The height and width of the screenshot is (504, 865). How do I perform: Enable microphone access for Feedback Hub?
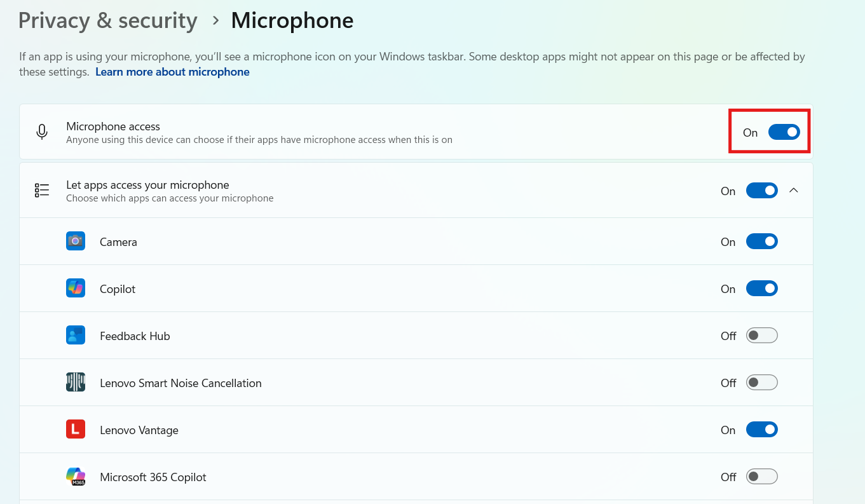761,335
